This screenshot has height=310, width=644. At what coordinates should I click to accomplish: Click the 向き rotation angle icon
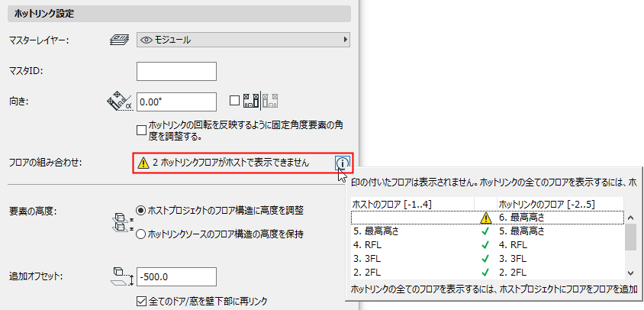[x=119, y=101]
